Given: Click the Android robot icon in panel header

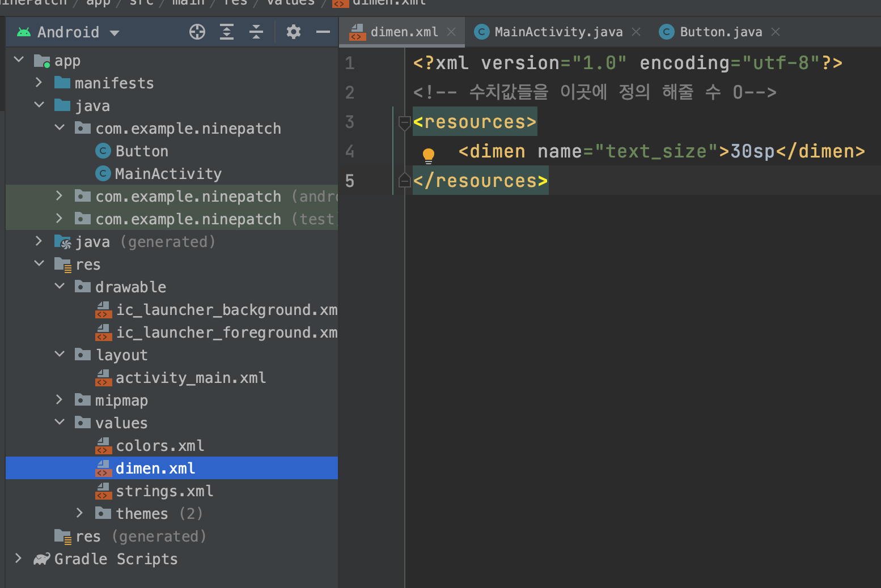Looking at the screenshot, I should tap(24, 32).
